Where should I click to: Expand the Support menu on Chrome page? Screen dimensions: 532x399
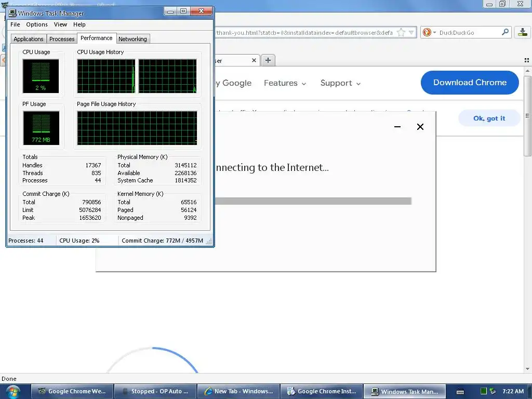click(340, 83)
